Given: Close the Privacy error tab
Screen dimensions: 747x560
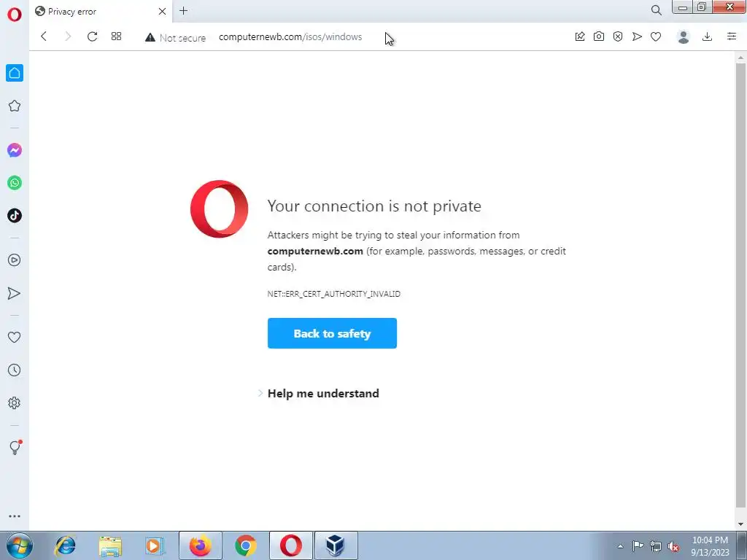Looking at the screenshot, I should (162, 12).
